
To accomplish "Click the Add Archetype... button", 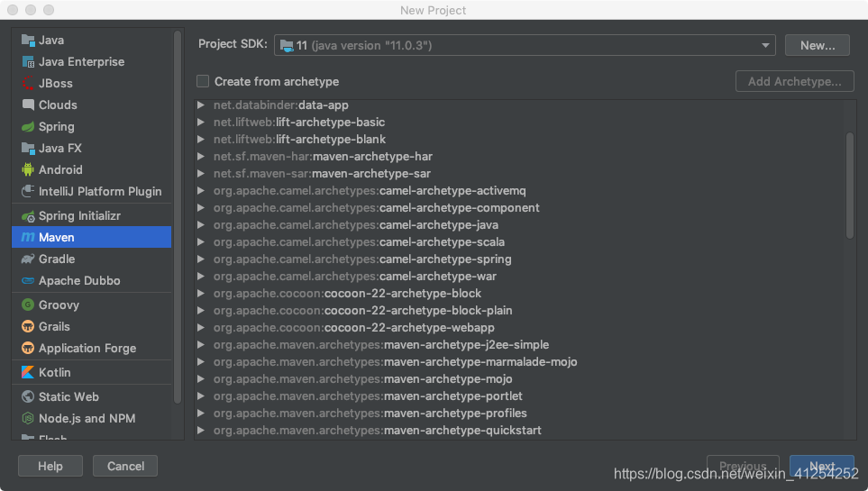I will coord(794,81).
